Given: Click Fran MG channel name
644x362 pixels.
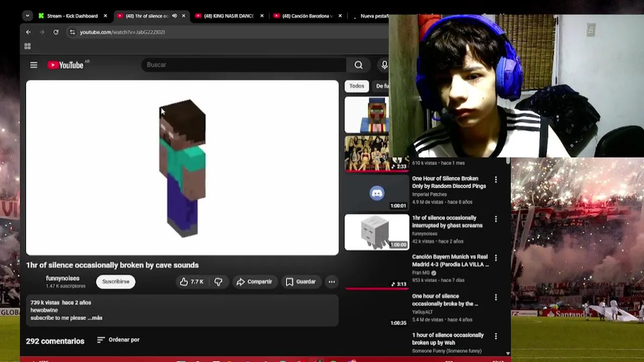Looking at the screenshot, I should (x=421, y=273).
